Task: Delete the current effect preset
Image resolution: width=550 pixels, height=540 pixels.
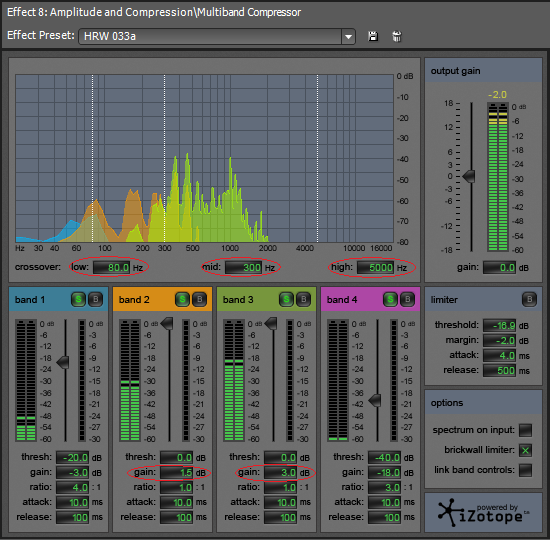Action: 396,36
